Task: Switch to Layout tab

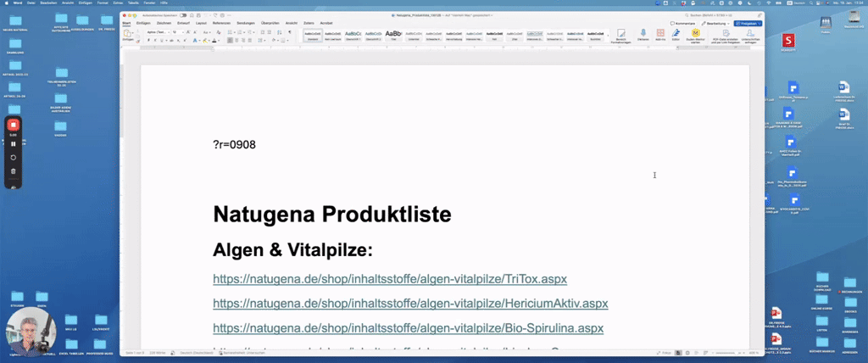Action: tap(201, 23)
